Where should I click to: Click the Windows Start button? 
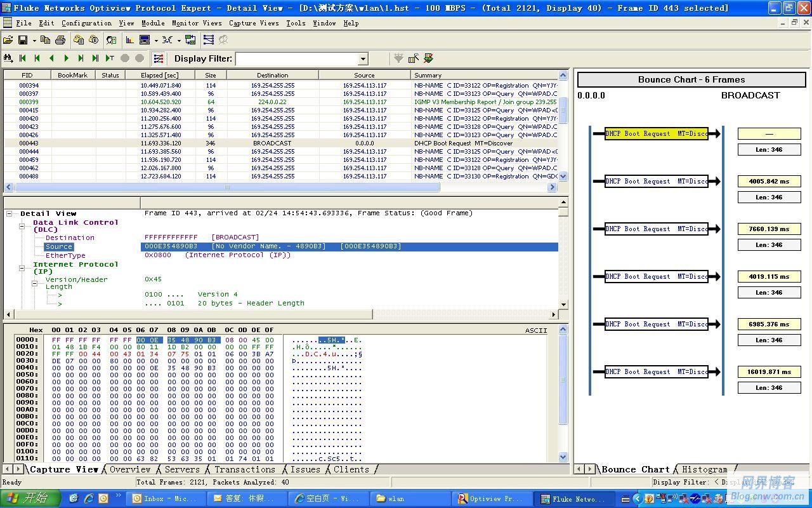pos(30,498)
